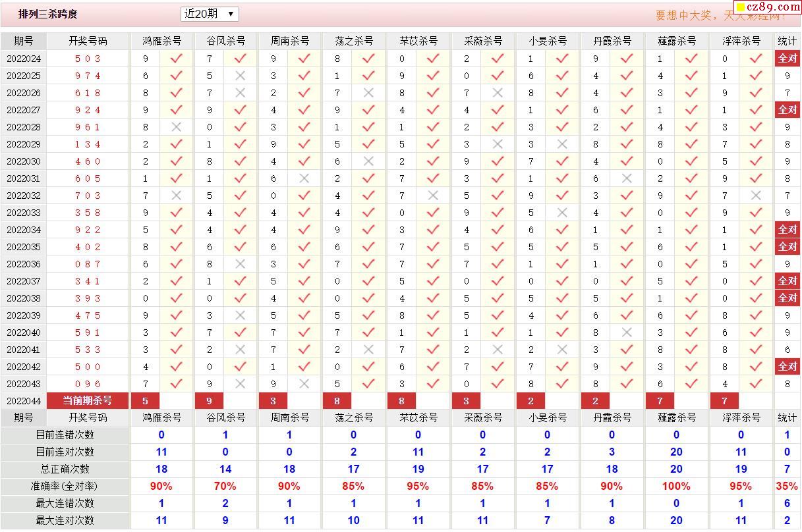Click the red check for 2022042 under 丹霞杀号
Image resolution: width=802 pixels, height=532 pixels.
coord(627,367)
